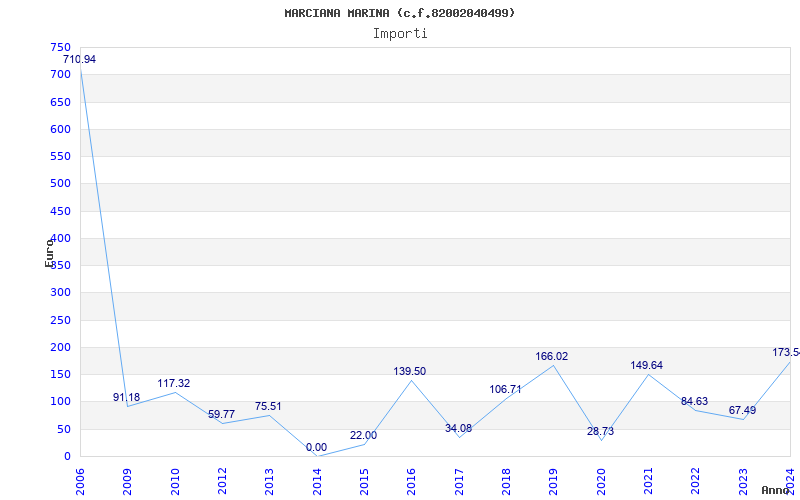
Task: Select the 117.32 data label
Action: tap(173, 383)
